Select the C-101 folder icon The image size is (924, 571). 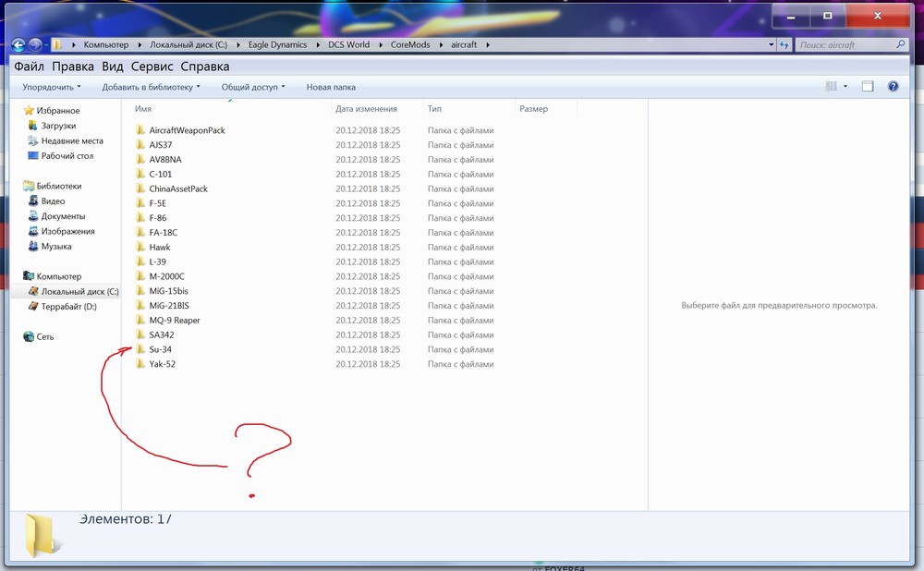140,175
